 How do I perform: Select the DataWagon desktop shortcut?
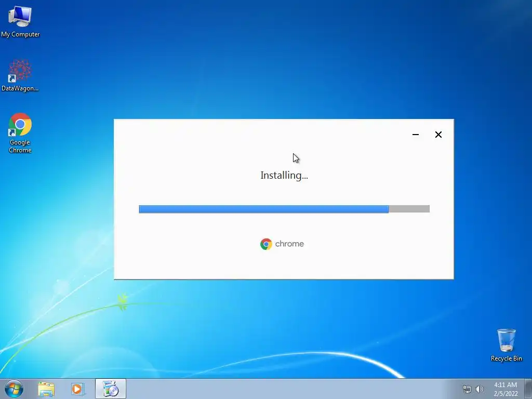[x=20, y=75]
